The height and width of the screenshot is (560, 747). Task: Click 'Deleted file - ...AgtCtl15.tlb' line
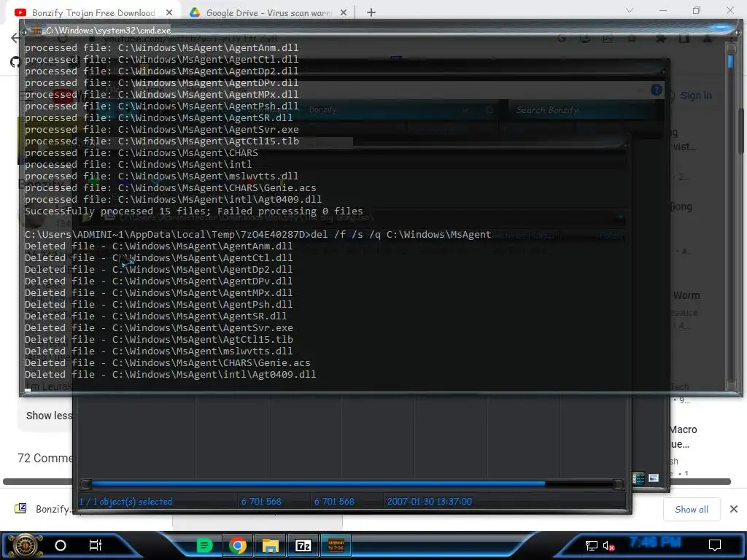pyautogui.click(x=158, y=340)
